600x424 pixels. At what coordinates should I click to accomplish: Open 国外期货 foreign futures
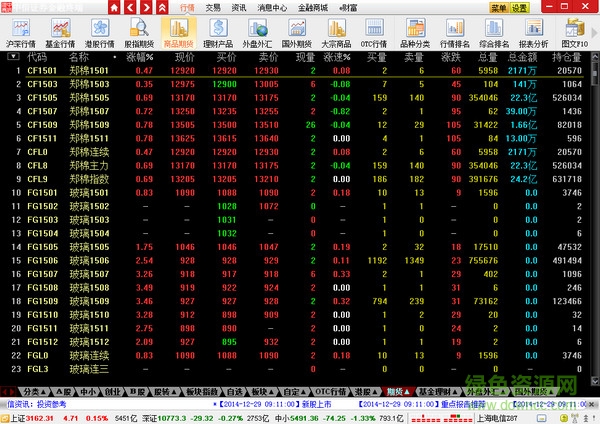point(297,33)
